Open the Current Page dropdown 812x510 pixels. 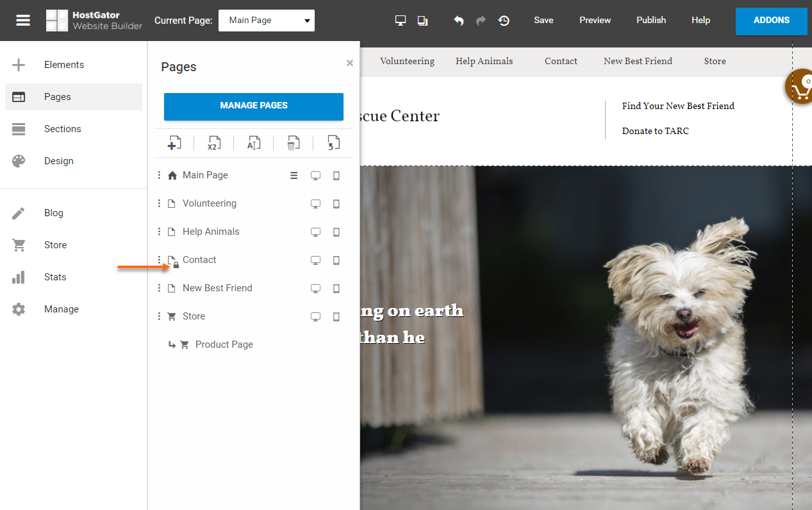point(267,21)
